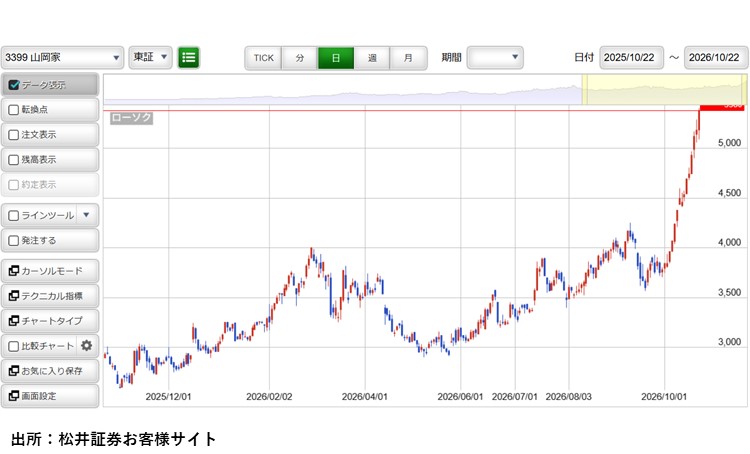The width and height of the screenshot is (750, 454).
Task: Click the 3,000 price axis label
Action: pyautogui.click(x=729, y=342)
